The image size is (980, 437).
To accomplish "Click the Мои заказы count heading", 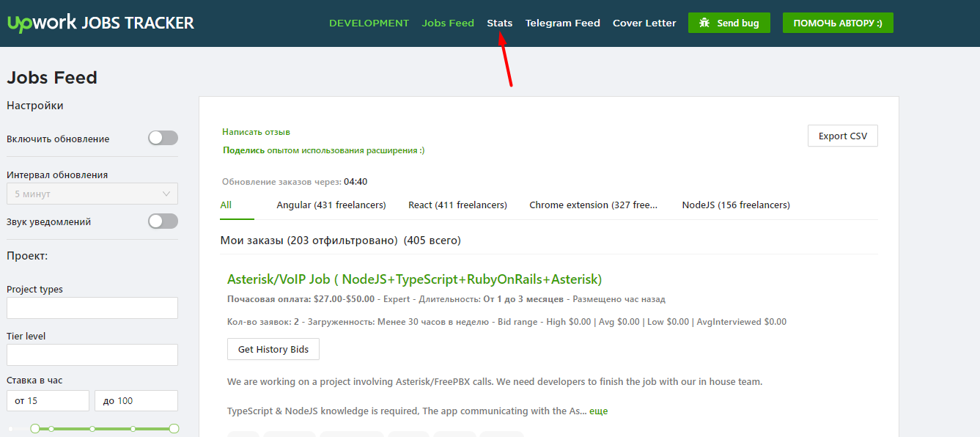I will [340, 240].
